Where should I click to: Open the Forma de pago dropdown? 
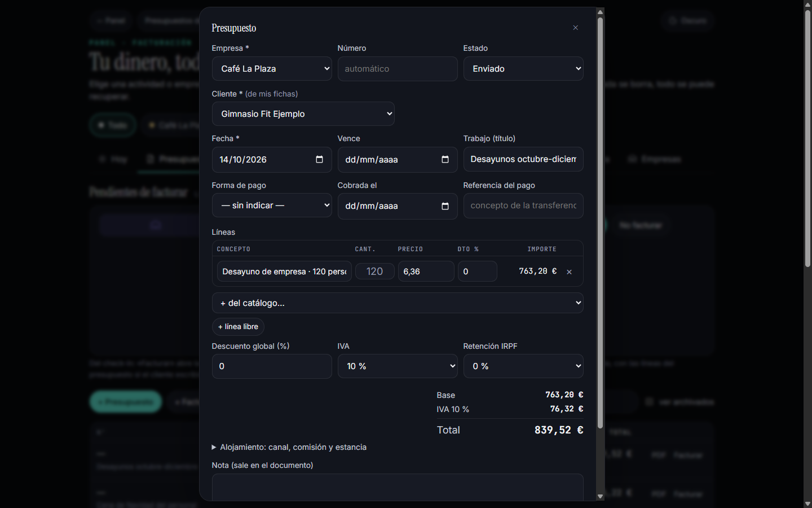pyautogui.click(x=272, y=205)
